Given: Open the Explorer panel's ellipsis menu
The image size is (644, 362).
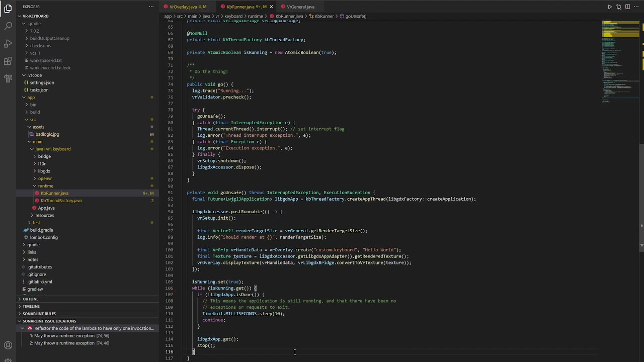Looking at the screenshot, I should click(x=151, y=7).
